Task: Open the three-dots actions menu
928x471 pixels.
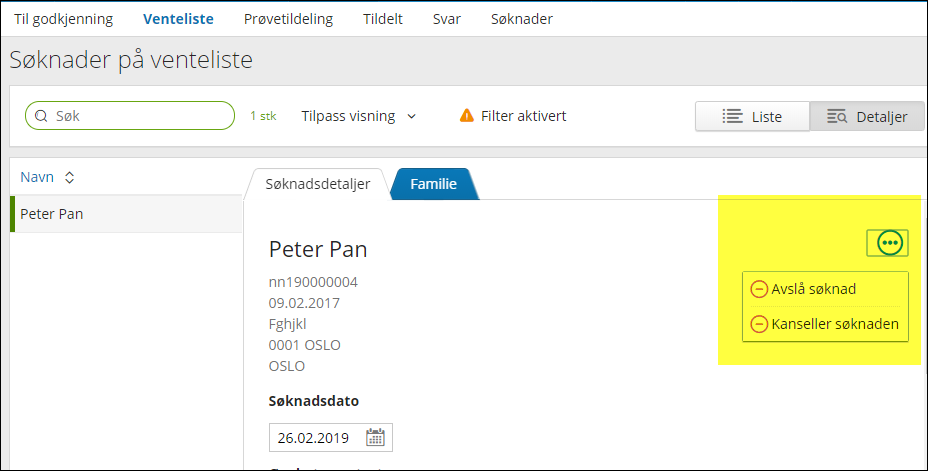Action: point(887,243)
